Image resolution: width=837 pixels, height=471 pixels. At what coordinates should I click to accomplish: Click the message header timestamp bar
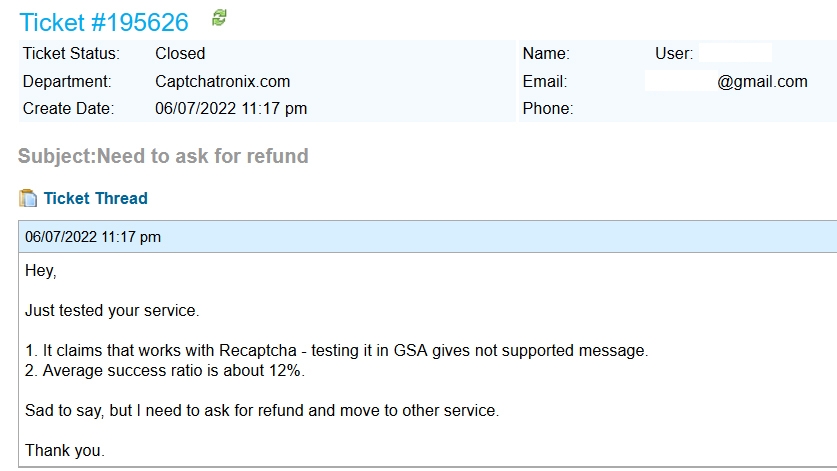coord(428,237)
